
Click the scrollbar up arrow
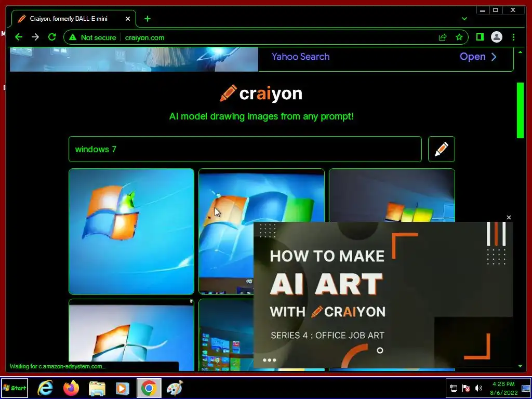point(520,52)
